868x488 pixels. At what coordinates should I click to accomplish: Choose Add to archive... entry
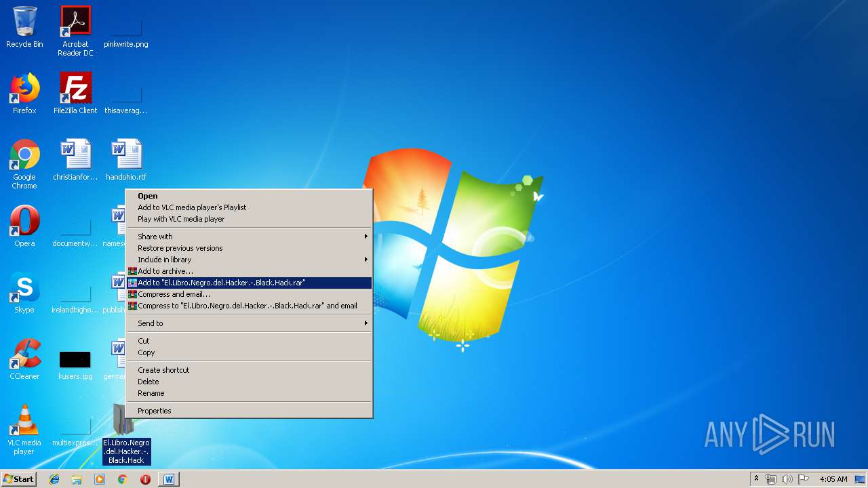click(250, 271)
